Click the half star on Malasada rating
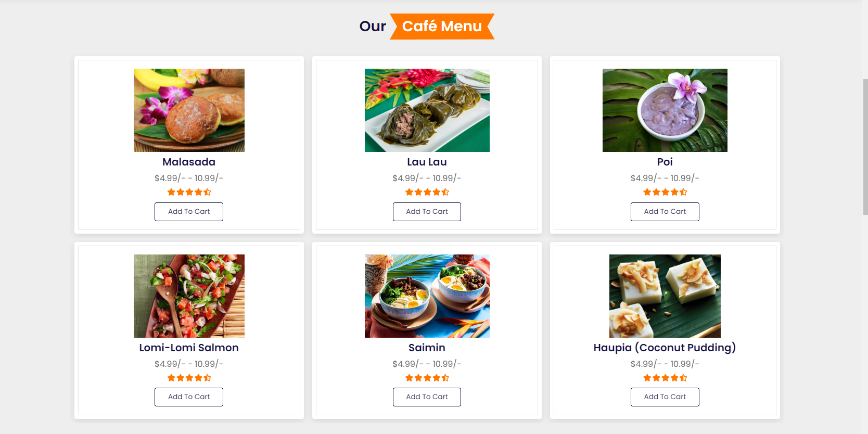868x434 pixels. 207,192
